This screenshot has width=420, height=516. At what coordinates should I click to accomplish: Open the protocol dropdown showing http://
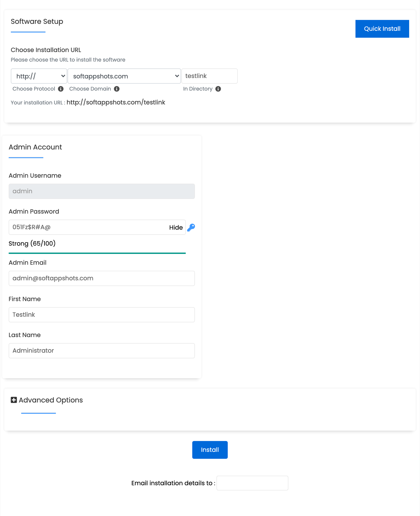click(39, 76)
